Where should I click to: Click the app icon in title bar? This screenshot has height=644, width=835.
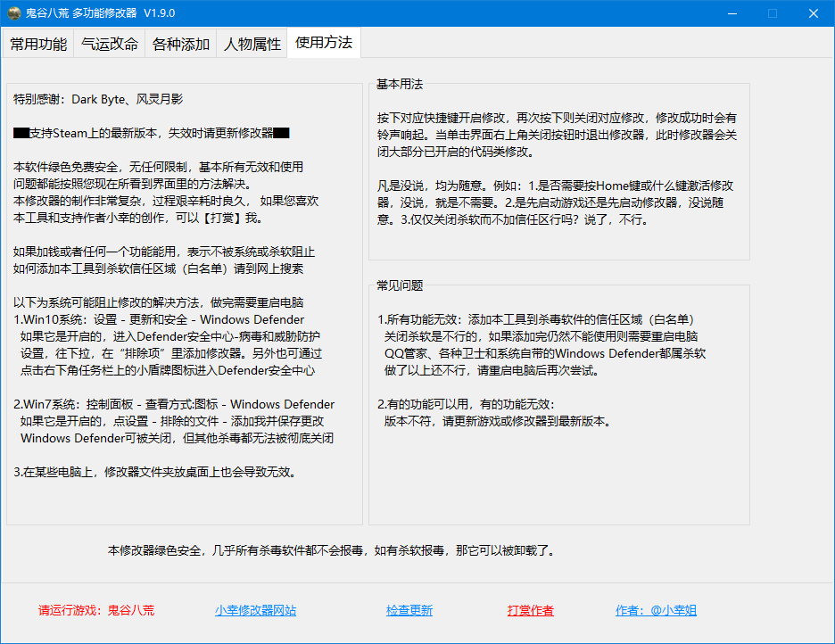click(x=14, y=13)
